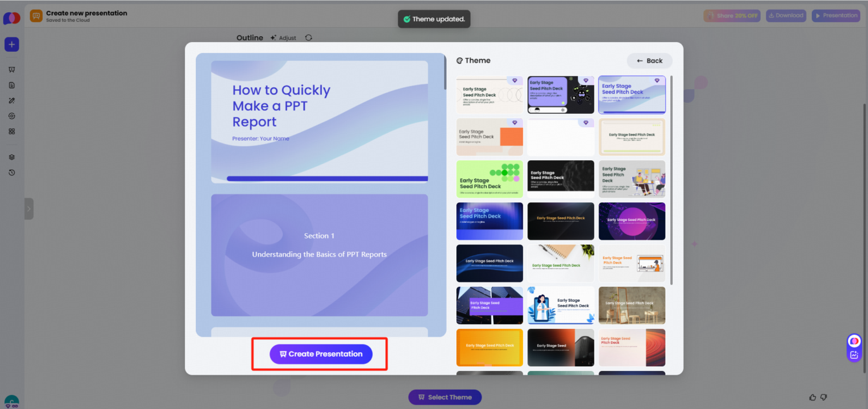
Task: Select the light green dots theme thumbnail
Action: [489, 179]
